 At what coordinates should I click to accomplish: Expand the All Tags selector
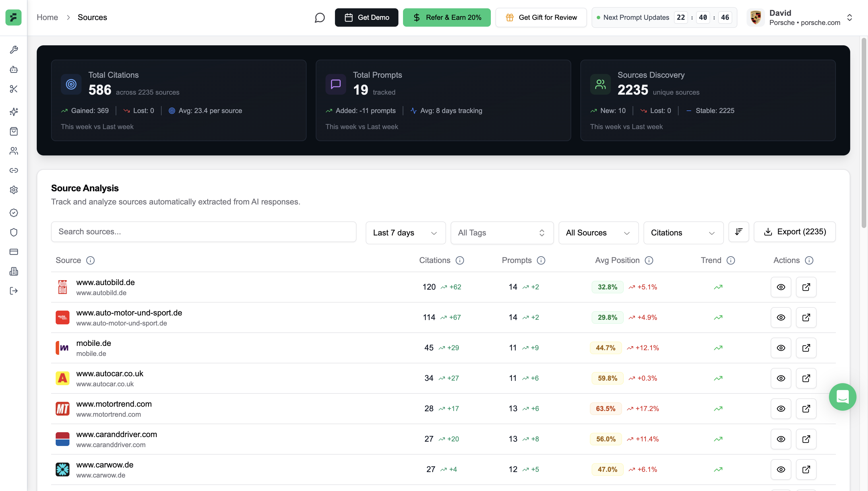click(x=501, y=233)
